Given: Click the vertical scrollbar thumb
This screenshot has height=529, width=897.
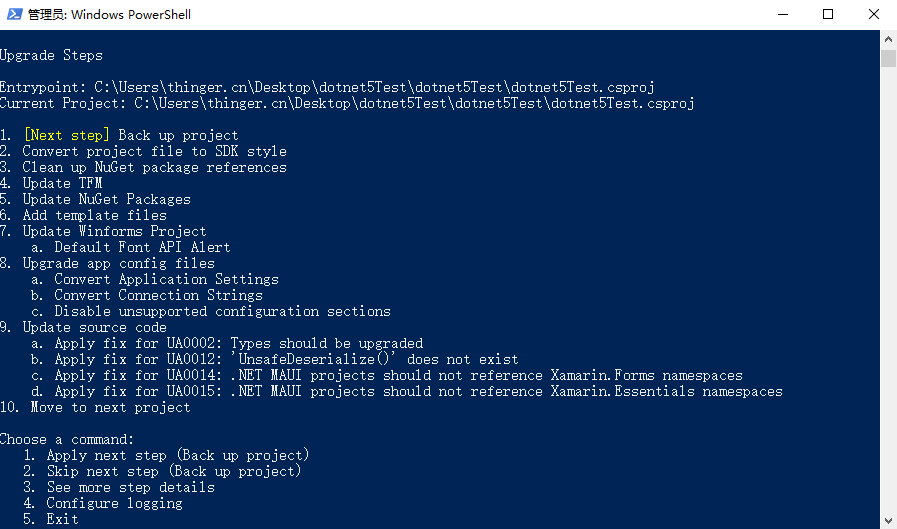Looking at the screenshot, I should coord(888,58).
